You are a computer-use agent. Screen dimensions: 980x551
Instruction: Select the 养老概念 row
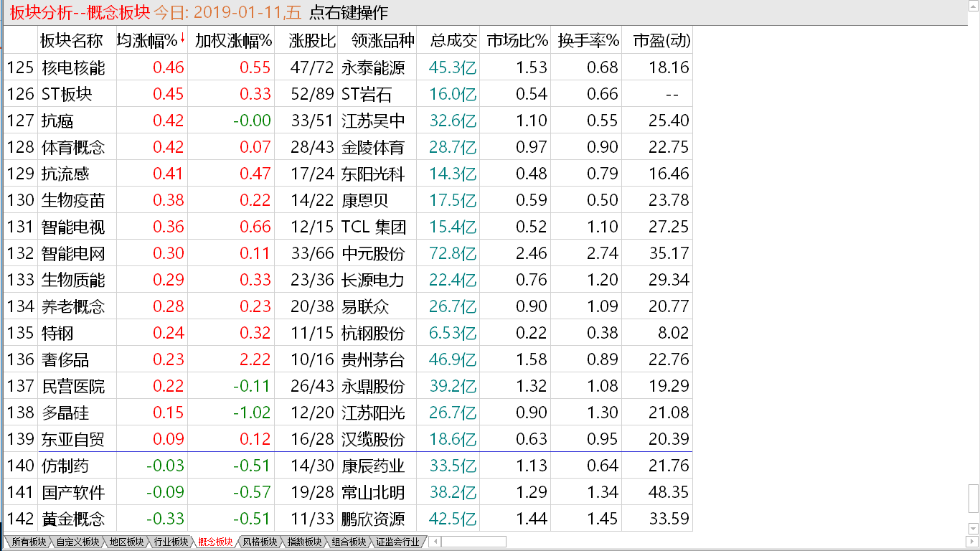(x=348, y=306)
